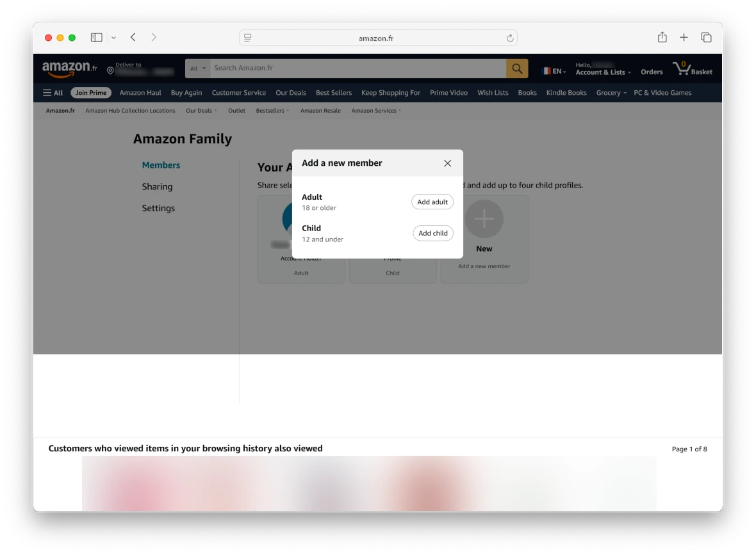This screenshot has width=756, height=555.
Task: Click the Amazon.fr subnav link
Action: pyautogui.click(x=60, y=111)
